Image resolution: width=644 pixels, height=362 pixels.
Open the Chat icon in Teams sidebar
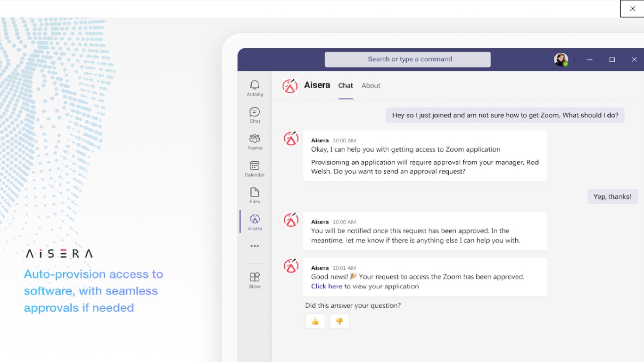pos(255,115)
